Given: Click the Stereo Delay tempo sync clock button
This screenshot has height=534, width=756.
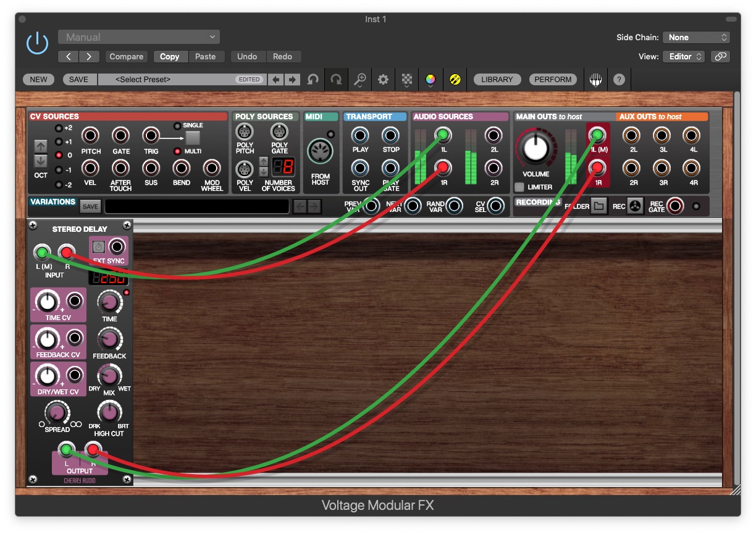Looking at the screenshot, I should 98,247.
